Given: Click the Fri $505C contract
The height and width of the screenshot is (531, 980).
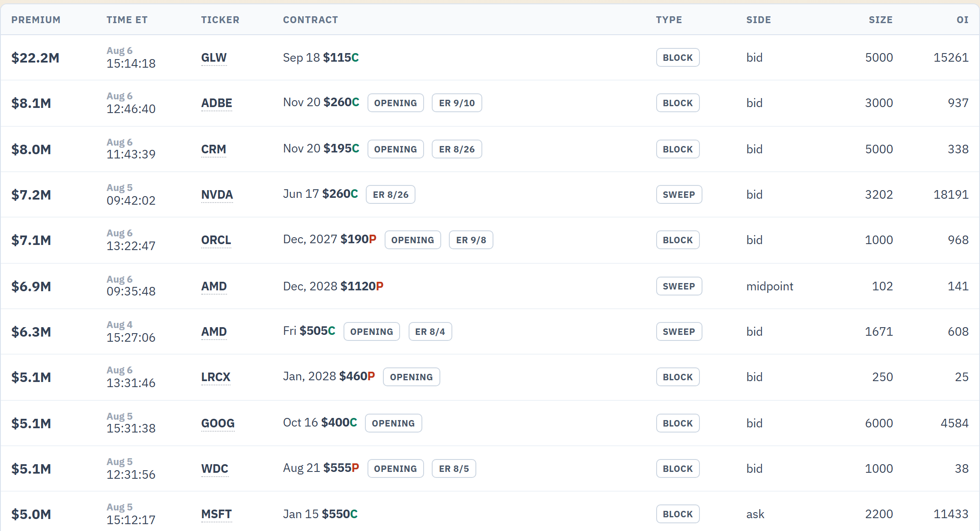Looking at the screenshot, I should (x=309, y=331).
